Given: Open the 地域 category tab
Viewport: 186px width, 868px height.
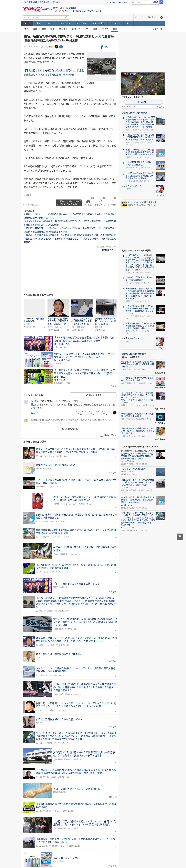Looking at the screenshot, I should (114, 29).
